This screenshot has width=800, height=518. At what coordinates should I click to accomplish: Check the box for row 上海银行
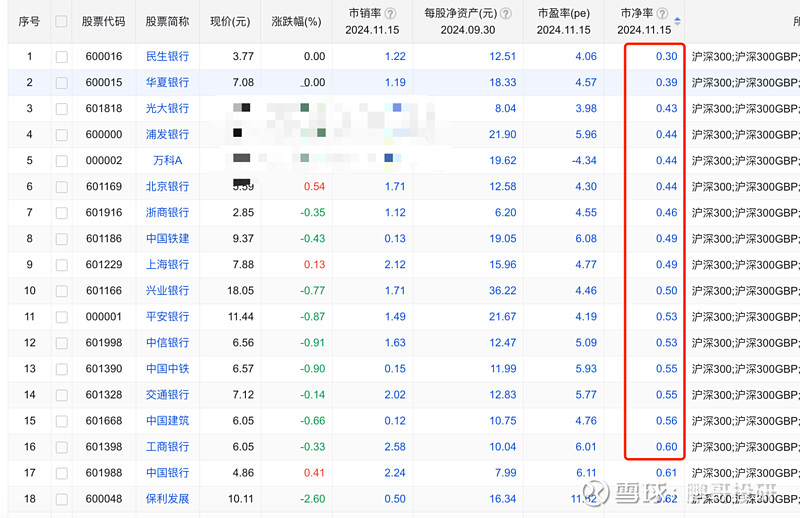click(x=61, y=265)
